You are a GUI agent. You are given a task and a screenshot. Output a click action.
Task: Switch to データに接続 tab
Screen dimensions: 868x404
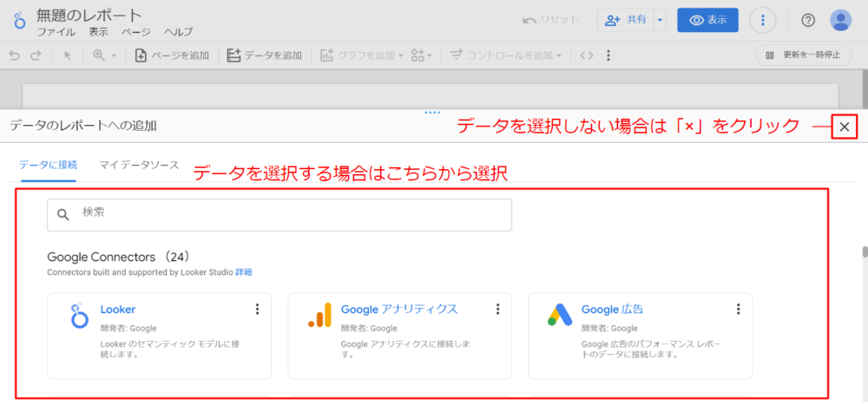click(48, 165)
